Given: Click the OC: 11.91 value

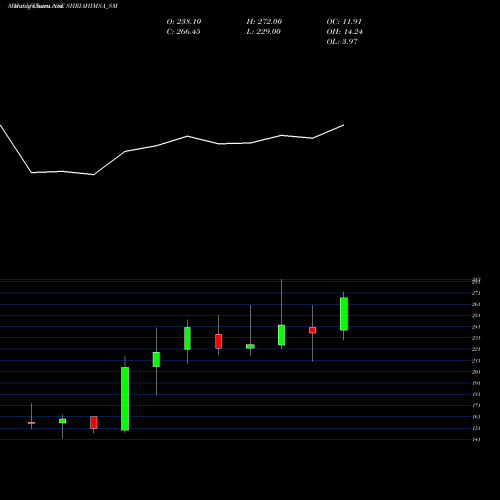Looking at the screenshot, I should click(344, 22).
